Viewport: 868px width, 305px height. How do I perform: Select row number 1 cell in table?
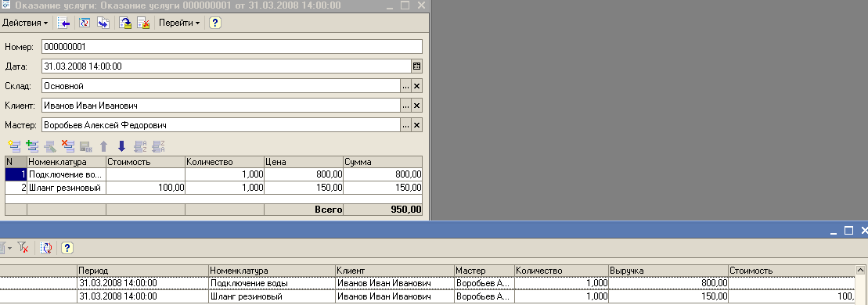pos(16,174)
